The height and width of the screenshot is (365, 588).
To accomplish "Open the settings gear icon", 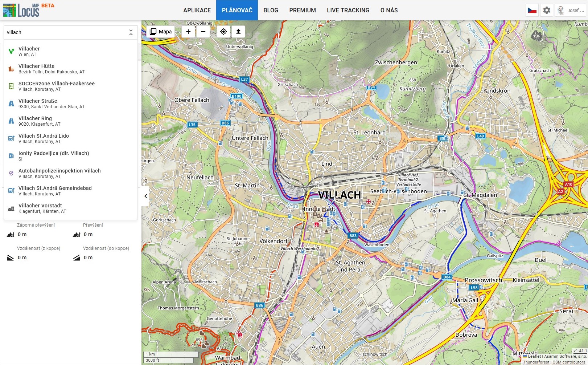I will [547, 10].
